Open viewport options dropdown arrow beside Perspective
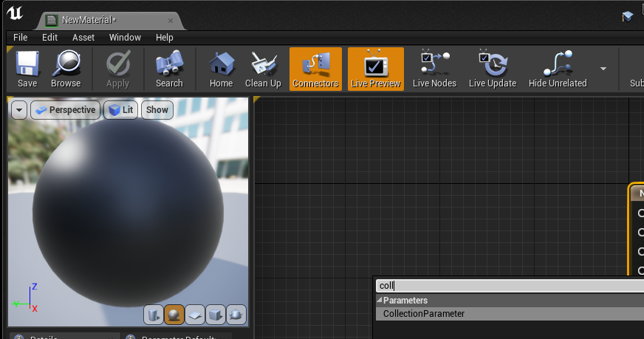 pos(19,110)
